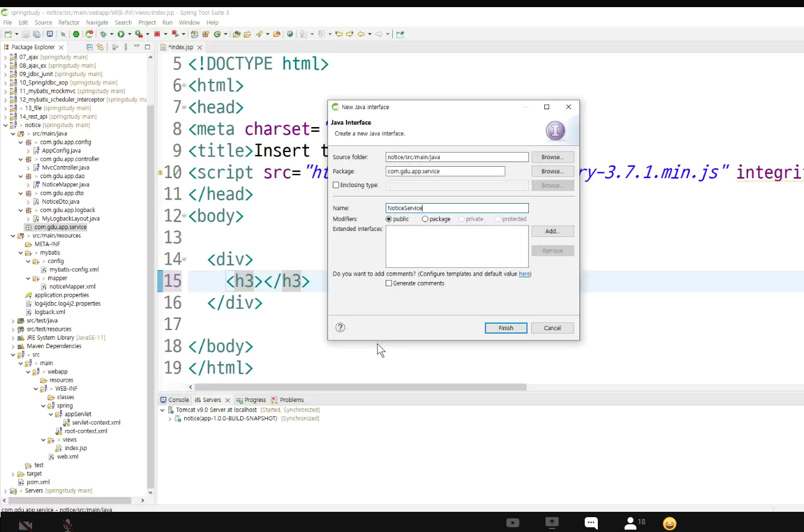Click the disabled camera icon in bottom bar
Screen dimensions: 804x532
[x=26, y=525]
